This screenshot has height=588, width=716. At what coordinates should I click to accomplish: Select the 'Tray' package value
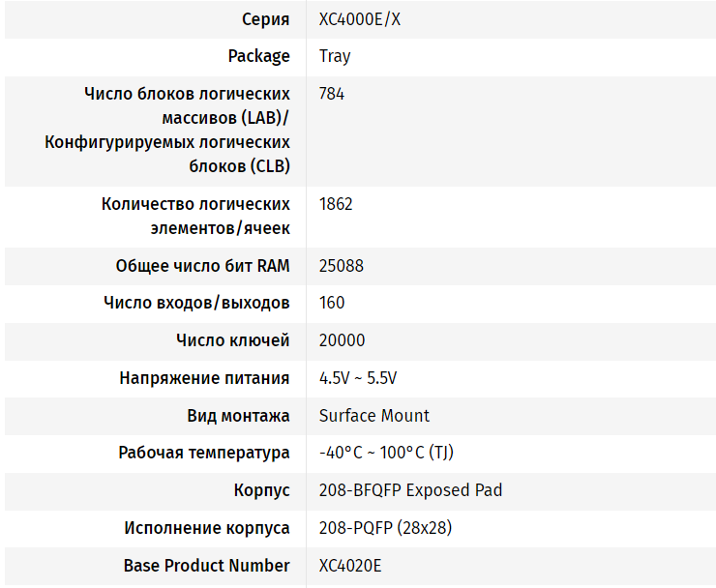click(x=335, y=56)
